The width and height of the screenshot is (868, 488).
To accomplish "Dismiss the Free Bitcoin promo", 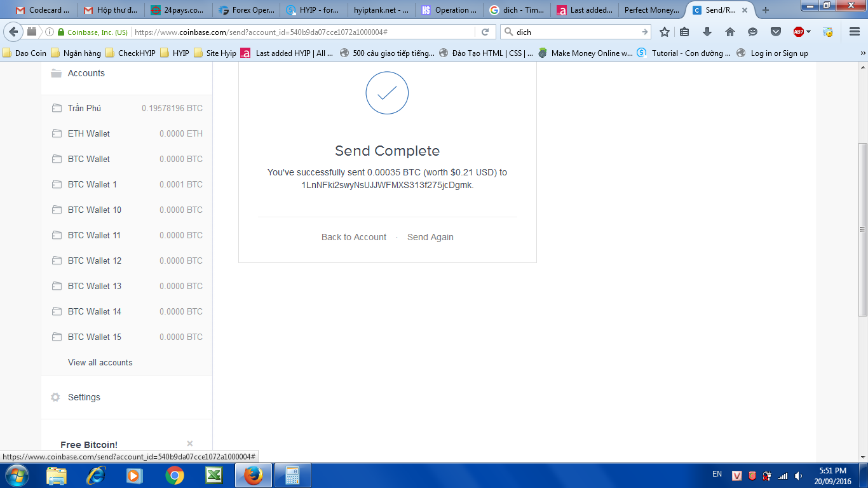I will (x=190, y=444).
